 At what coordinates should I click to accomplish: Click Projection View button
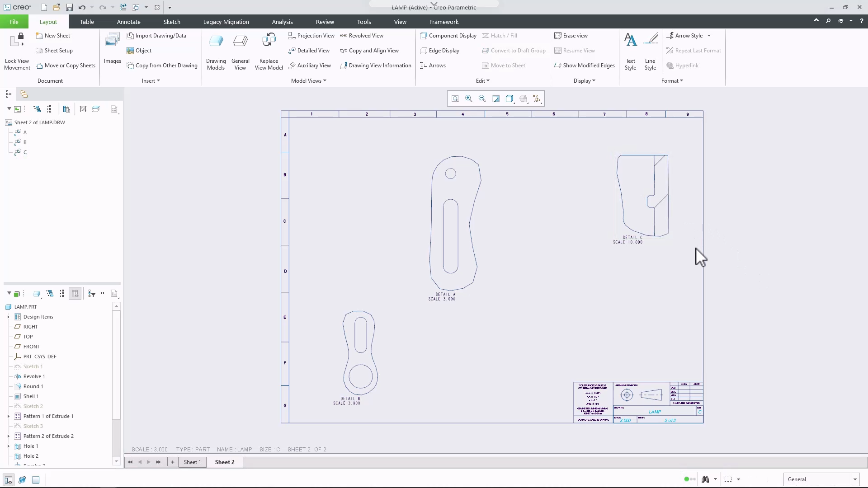(311, 36)
